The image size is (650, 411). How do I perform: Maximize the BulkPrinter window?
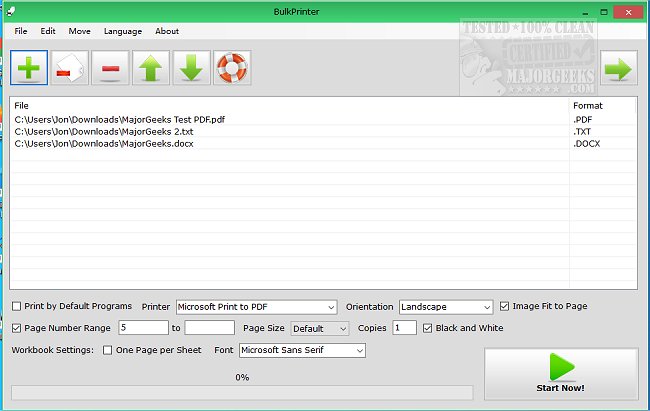click(604, 12)
